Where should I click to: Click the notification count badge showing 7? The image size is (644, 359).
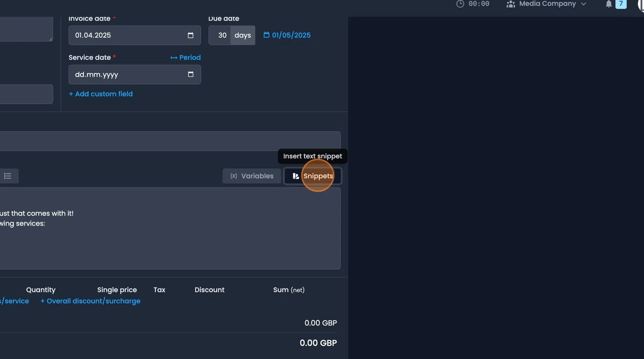[621, 4]
